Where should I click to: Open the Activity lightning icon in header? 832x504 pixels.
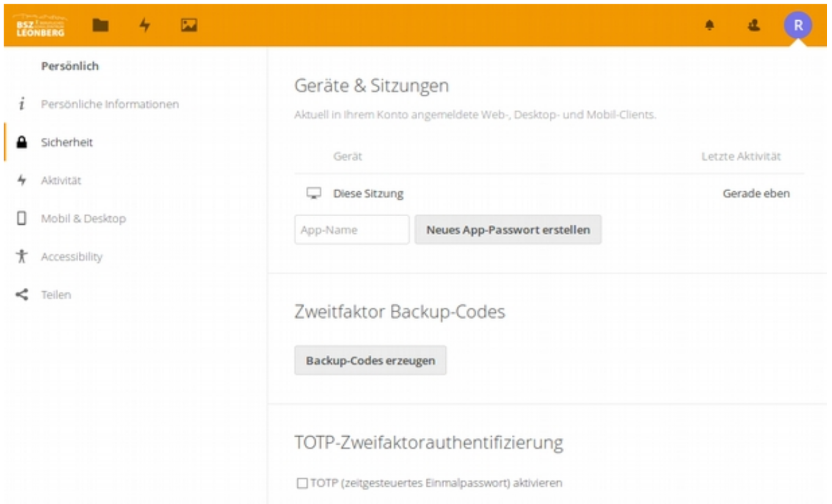pyautogui.click(x=144, y=25)
